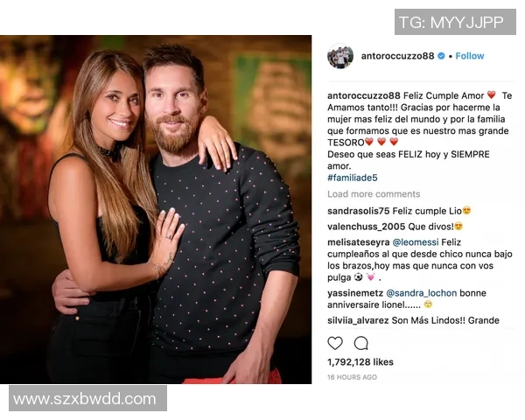Follow antoroccuzzo88
The height and width of the screenshot is (420, 525).
pos(470,56)
